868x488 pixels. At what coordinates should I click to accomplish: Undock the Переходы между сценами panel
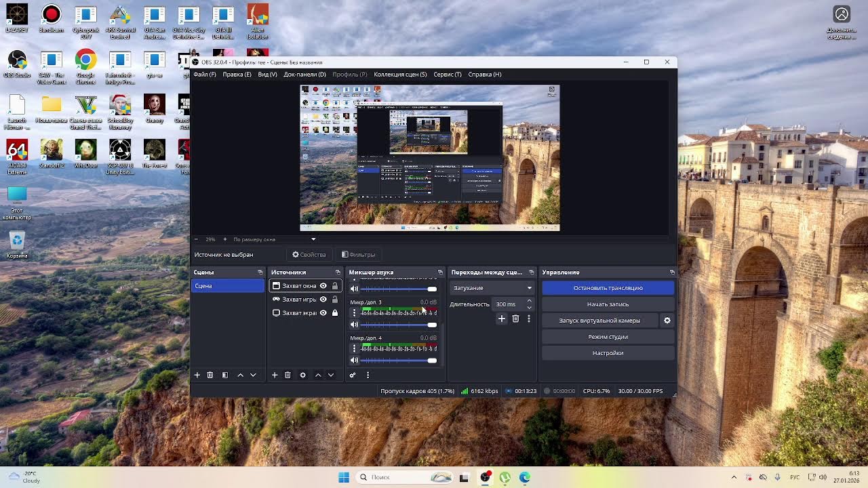point(532,272)
